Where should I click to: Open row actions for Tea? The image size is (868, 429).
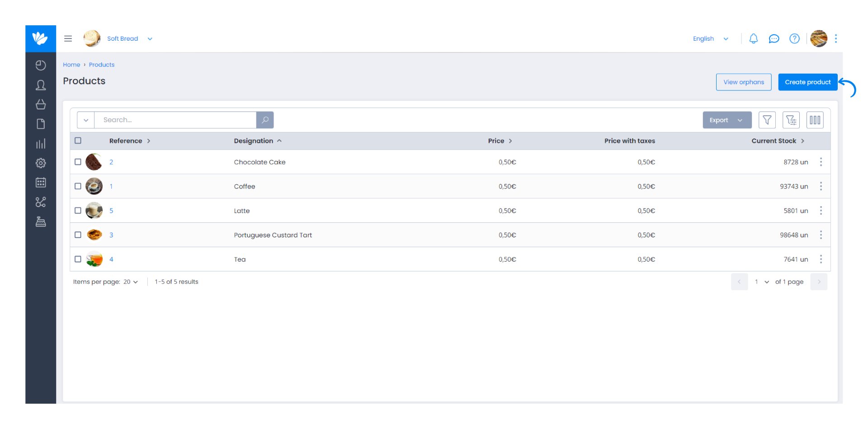click(x=821, y=259)
